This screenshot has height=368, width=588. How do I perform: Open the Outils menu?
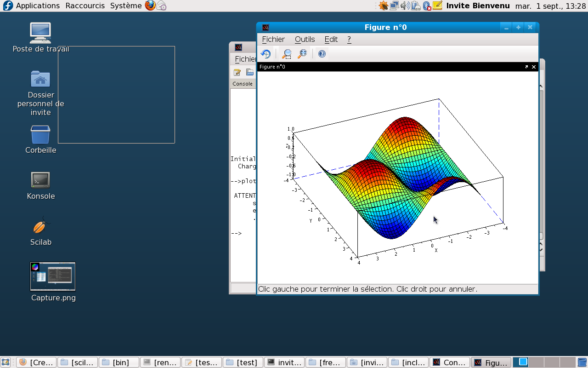tap(305, 39)
